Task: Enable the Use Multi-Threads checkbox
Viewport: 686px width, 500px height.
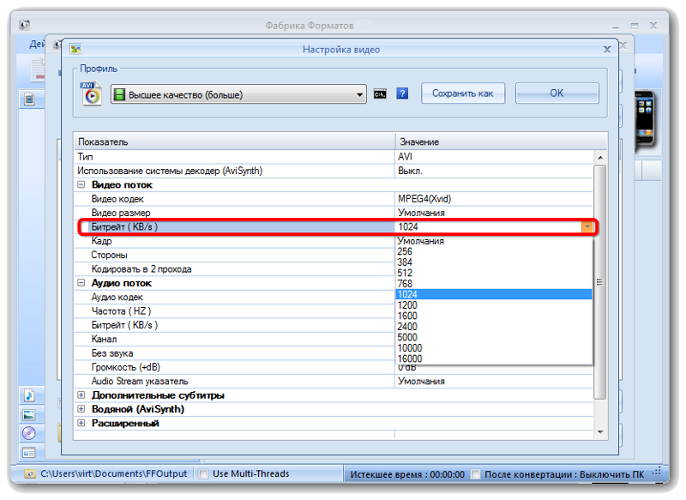Action: pos(203,474)
